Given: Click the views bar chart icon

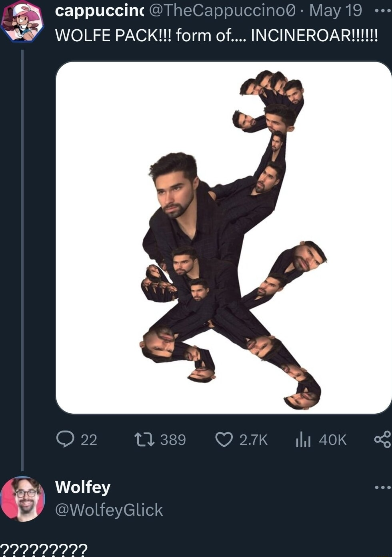Looking at the screenshot, I should coord(303,440).
